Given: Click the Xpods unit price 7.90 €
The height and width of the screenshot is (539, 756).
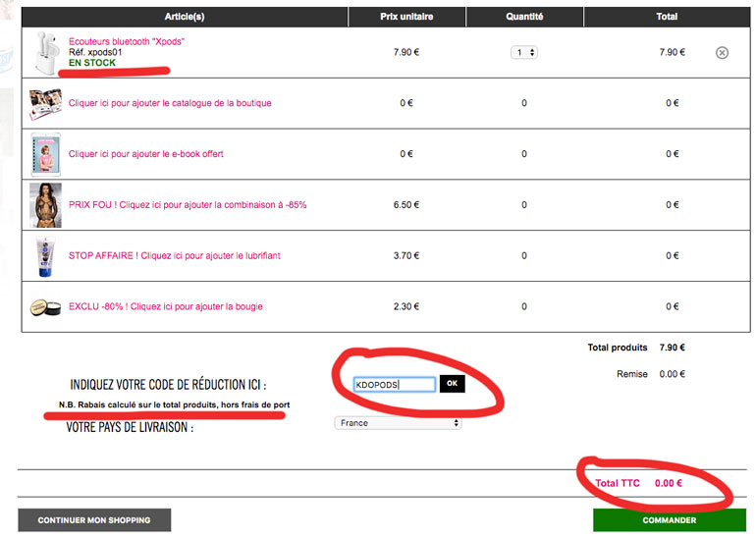Looking at the screenshot, I should [406, 52].
